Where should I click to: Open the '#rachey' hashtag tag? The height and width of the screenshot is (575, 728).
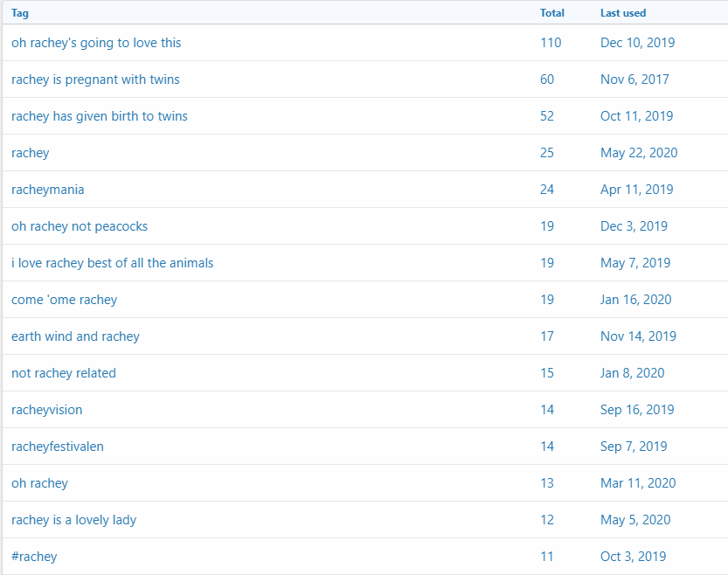[x=34, y=556]
